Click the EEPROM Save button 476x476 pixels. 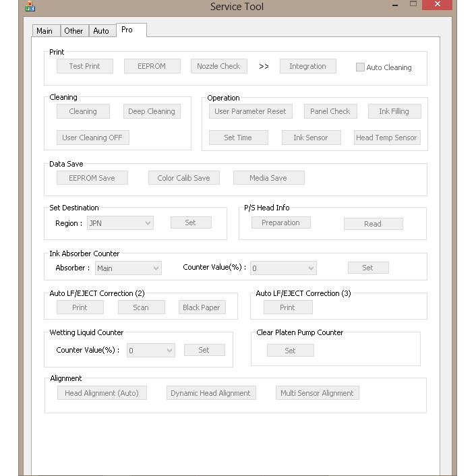92,178
